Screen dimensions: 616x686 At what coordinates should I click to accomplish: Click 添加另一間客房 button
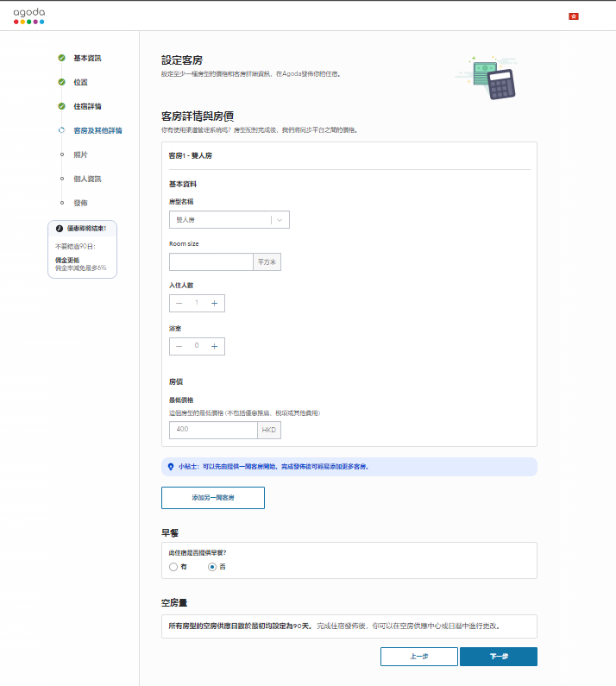pos(213,498)
